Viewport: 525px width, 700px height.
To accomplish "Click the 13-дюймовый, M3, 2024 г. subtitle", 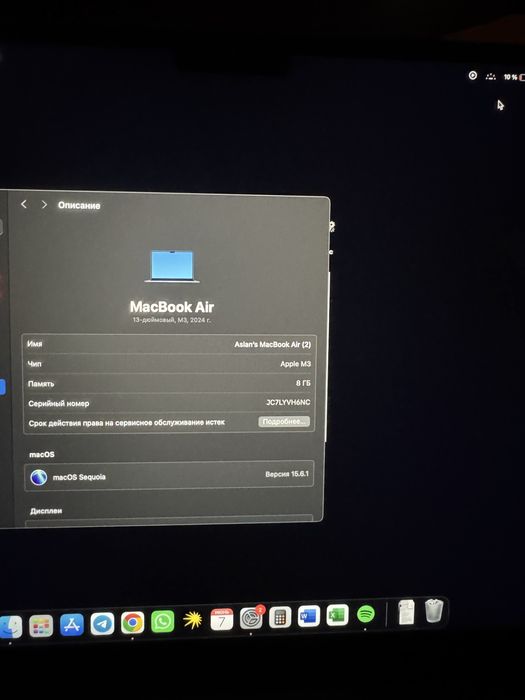I will click(172, 320).
